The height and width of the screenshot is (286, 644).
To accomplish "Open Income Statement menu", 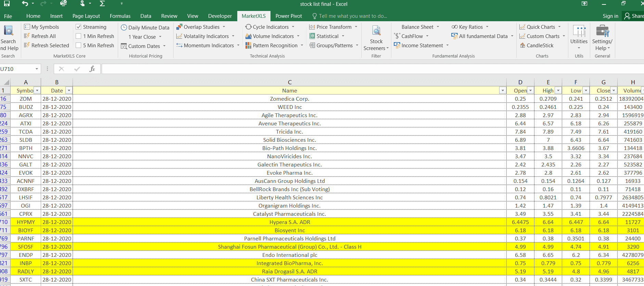I will coord(421,45).
